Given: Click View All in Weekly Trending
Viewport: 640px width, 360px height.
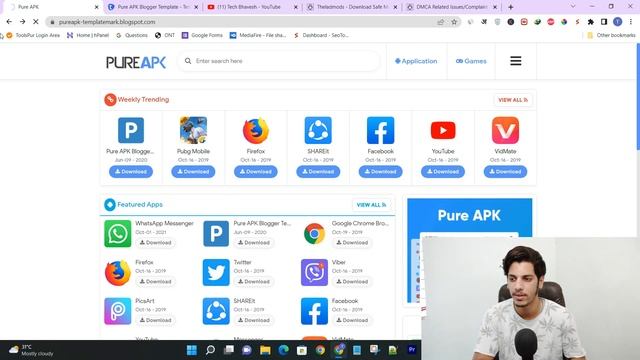Looking at the screenshot, I should pos(513,100).
